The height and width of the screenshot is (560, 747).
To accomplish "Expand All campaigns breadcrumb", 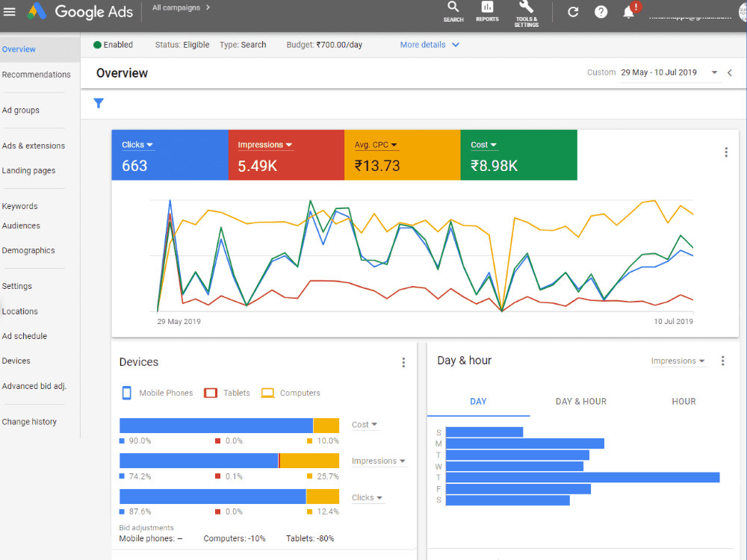I will (x=182, y=7).
